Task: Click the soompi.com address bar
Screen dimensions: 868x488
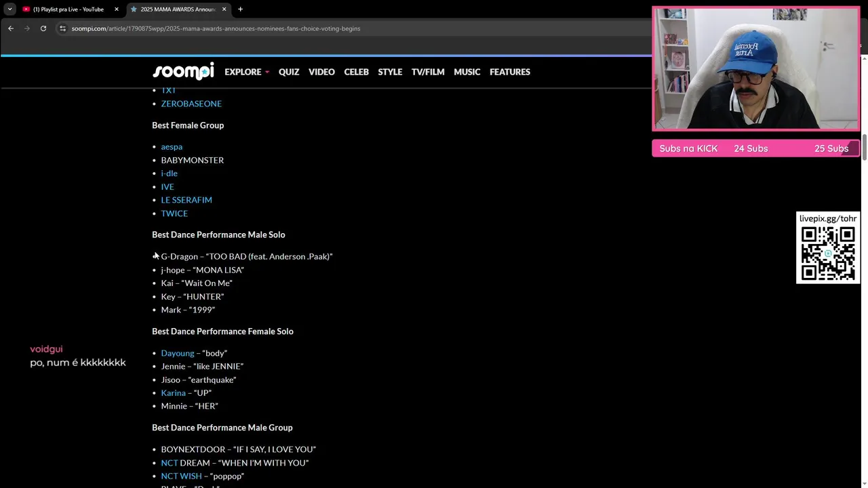Action: coord(216,28)
